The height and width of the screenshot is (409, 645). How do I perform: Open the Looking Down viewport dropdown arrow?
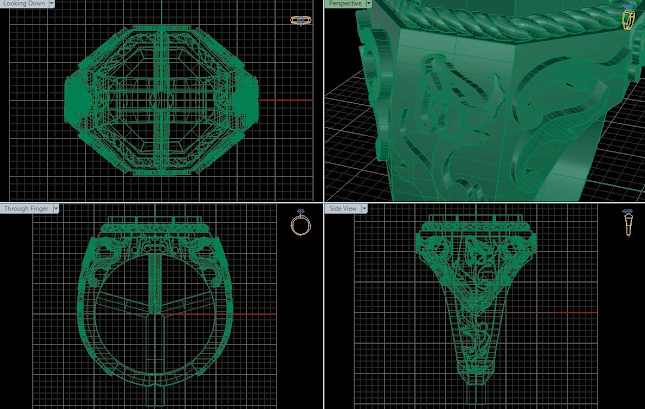[x=52, y=3]
